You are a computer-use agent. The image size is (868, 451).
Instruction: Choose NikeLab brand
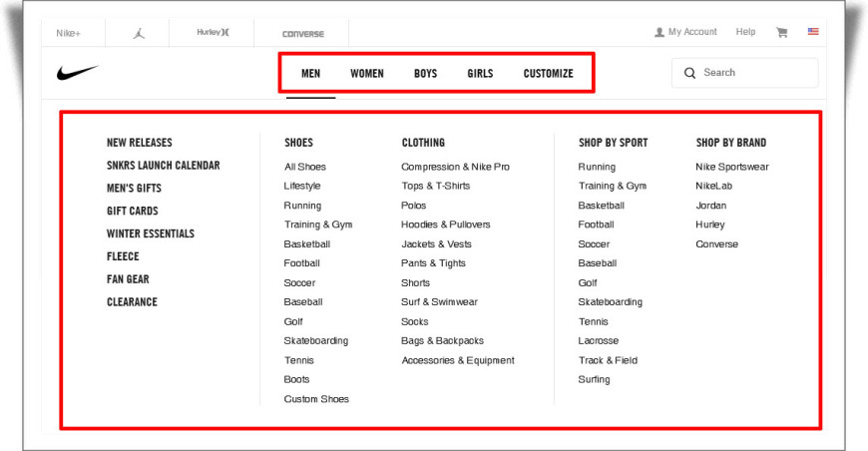(x=713, y=186)
